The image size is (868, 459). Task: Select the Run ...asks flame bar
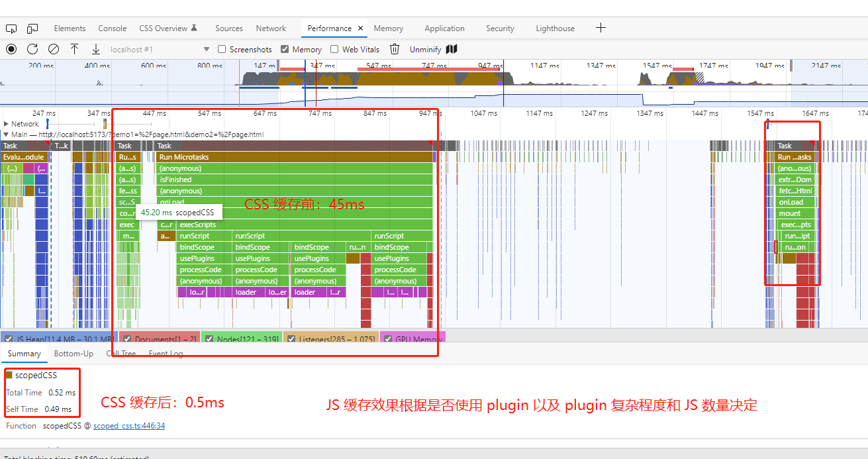click(794, 157)
